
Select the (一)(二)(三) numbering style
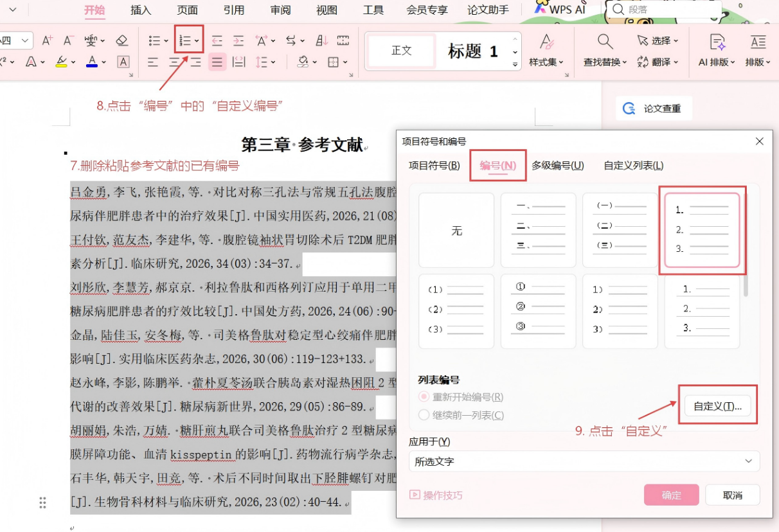tap(620, 230)
